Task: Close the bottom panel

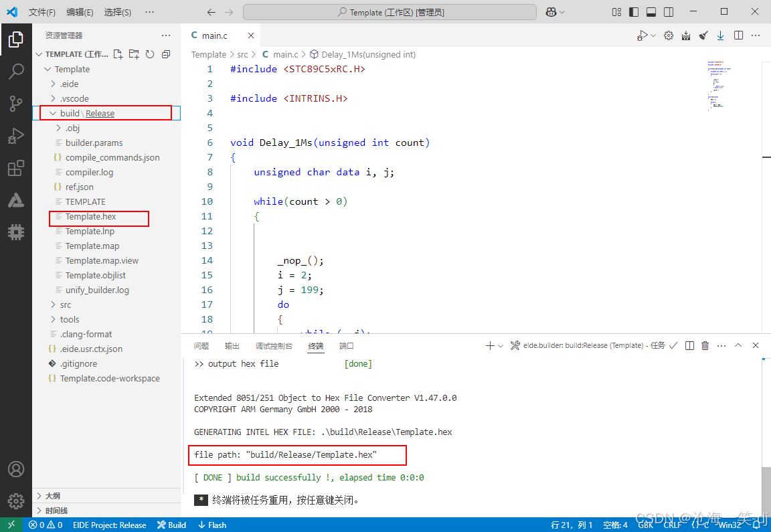Action: coord(756,346)
